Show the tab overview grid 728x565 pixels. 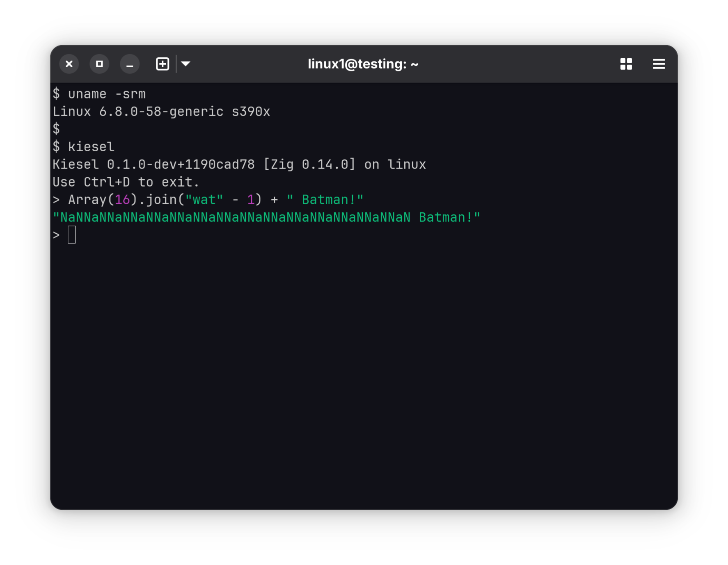[626, 64]
